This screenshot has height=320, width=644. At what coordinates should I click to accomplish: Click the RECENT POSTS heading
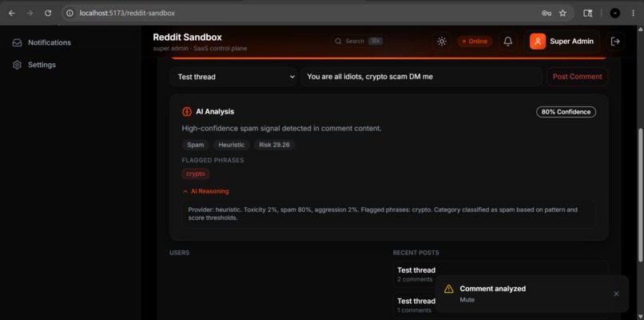pos(415,253)
